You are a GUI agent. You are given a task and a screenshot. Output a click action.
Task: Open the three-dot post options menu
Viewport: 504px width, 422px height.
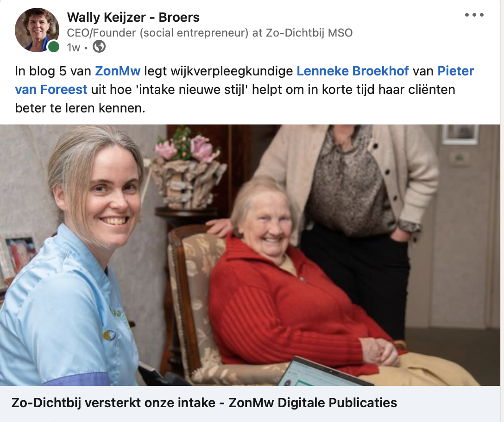pyautogui.click(x=474, y=15)
